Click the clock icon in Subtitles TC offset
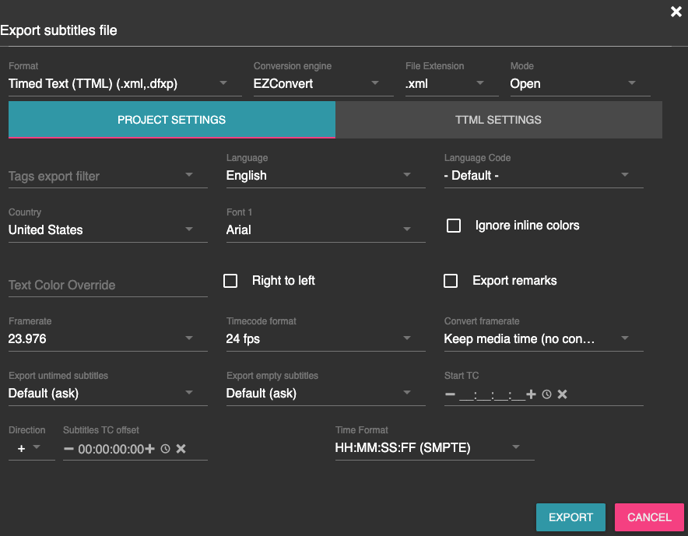The image size is (688, 536). coord(165,449)
